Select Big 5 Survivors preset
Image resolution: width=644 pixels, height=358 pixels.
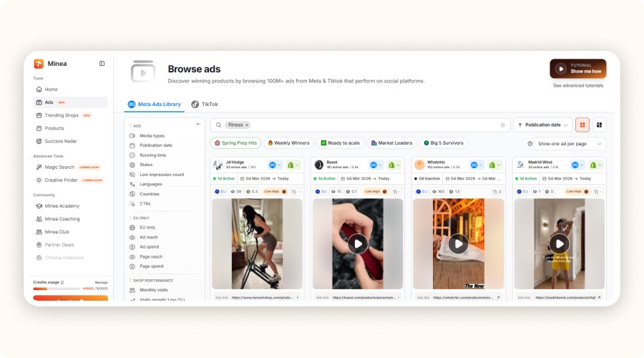pos(444,143)
